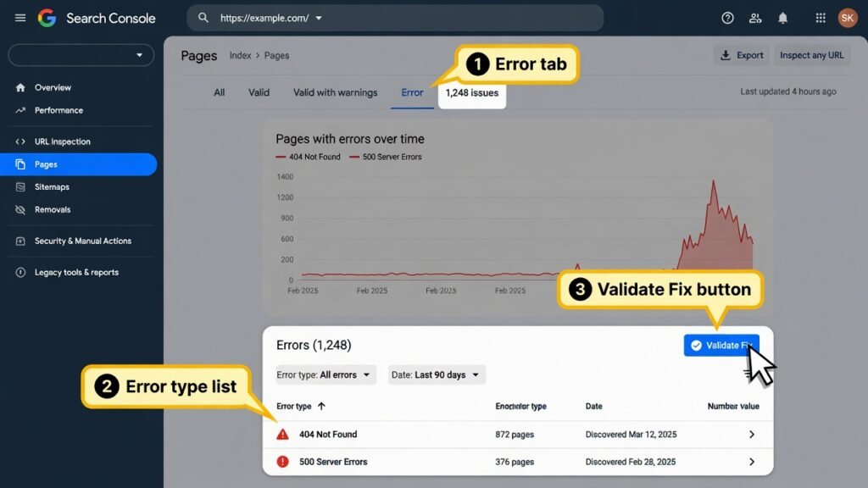The width and height of the screenshot is (868, 488).
Task: Open Performance in the sidebar
Action: (58, 110)
